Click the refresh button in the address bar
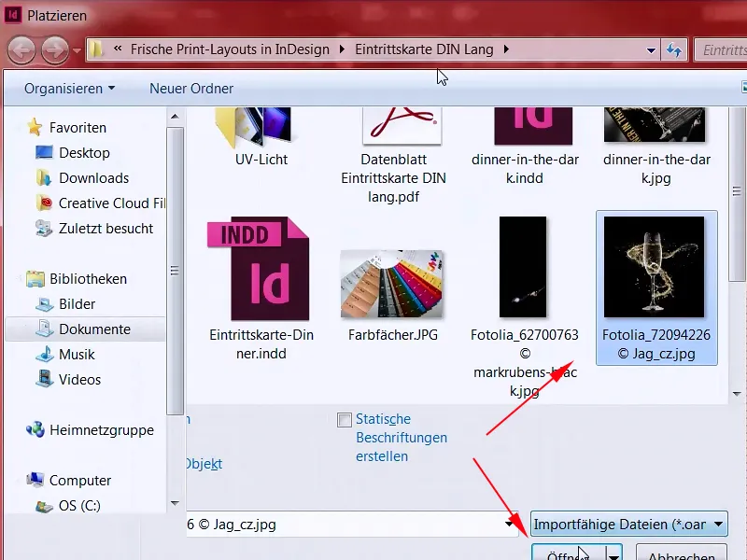 674,50
